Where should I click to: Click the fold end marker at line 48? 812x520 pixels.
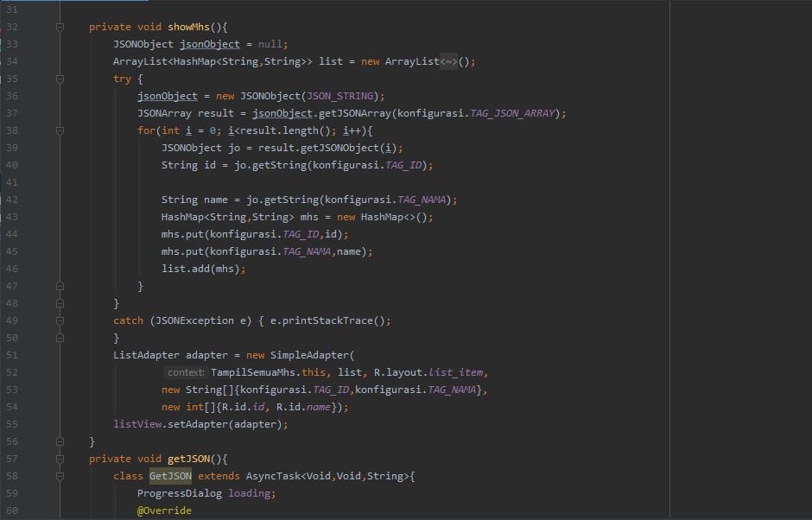[x=60, y=303]
